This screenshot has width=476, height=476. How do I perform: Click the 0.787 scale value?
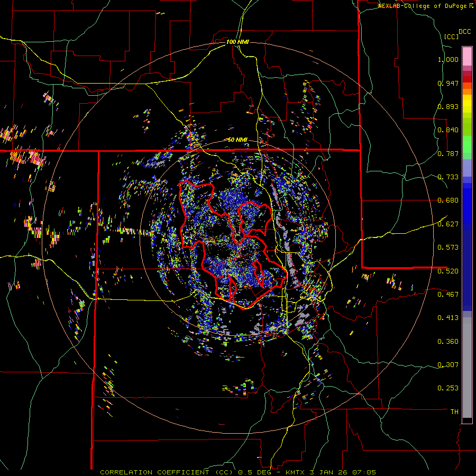(448, 153)
